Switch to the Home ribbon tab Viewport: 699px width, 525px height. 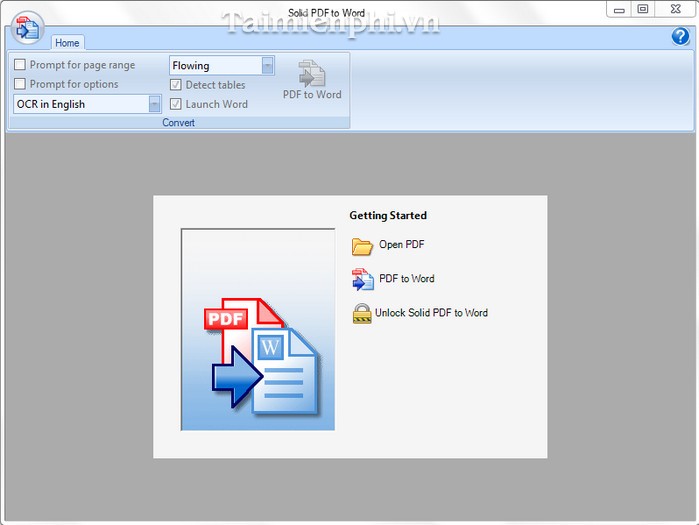coord(67,43)
